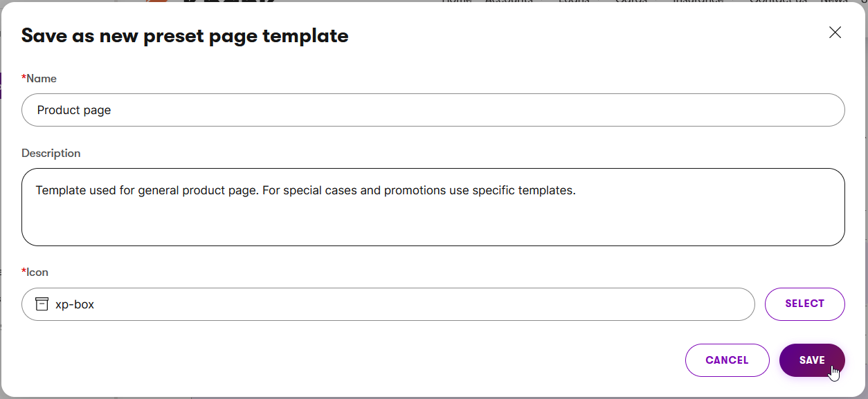Viewport: 868px width, 399px height.
Task: Click the 'Save as new preset page template' heading
Action: click(x=185, y=36)
